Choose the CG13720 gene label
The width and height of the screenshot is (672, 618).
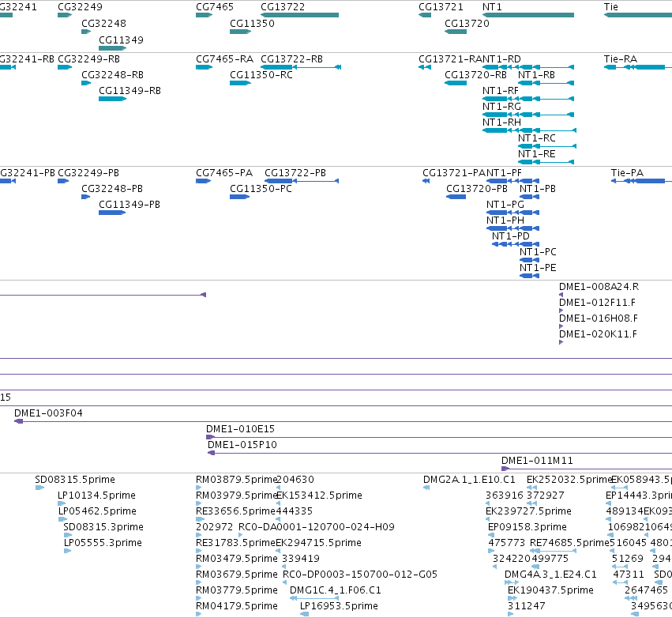[467, 24]
